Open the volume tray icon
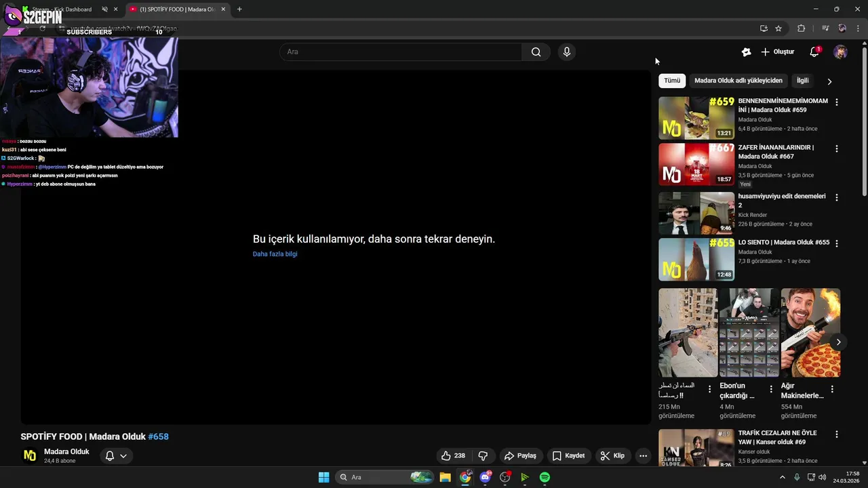The image size is (868, 488). (x=822, y=477)
